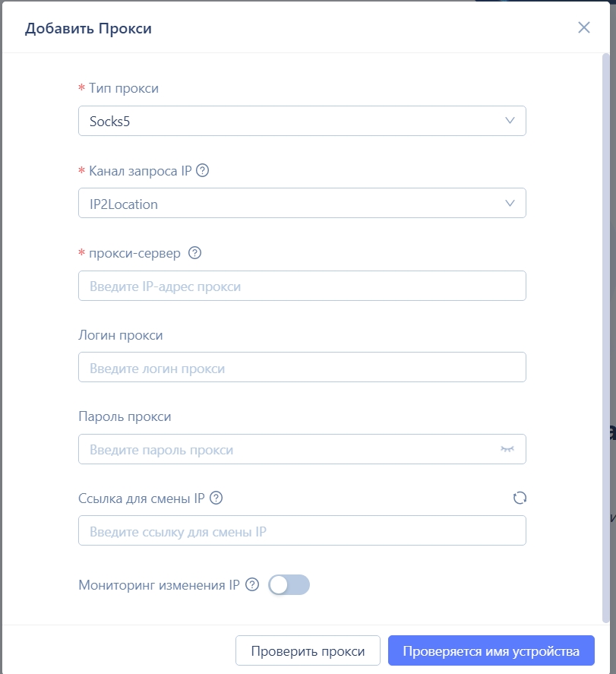Click into the Введите логин прокси field
Viewport: 616px width, 674px height.
coord(302,367)
